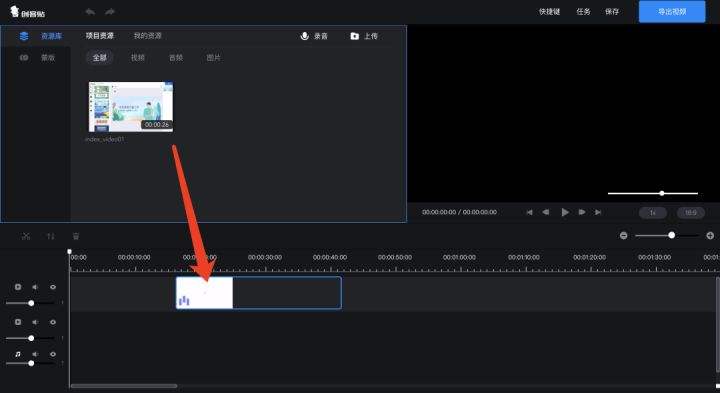Step back one frame in preview
The height and width of the screenshot is (393, 720).
coord(546,212)
